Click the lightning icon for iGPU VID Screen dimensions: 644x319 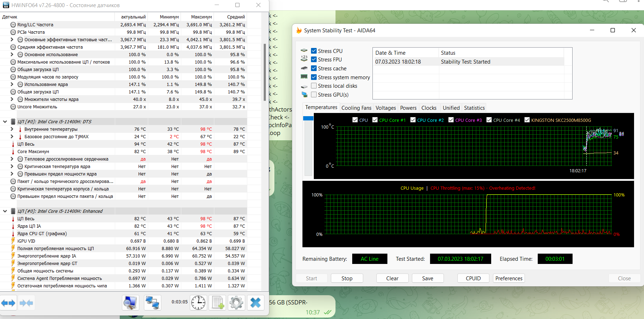[13, 241]
